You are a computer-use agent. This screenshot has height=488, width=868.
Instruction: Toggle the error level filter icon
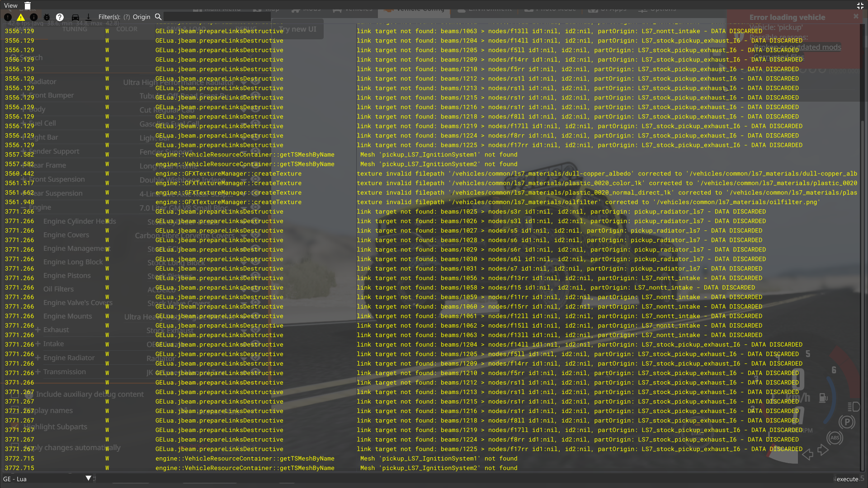[x=8, y=17]
